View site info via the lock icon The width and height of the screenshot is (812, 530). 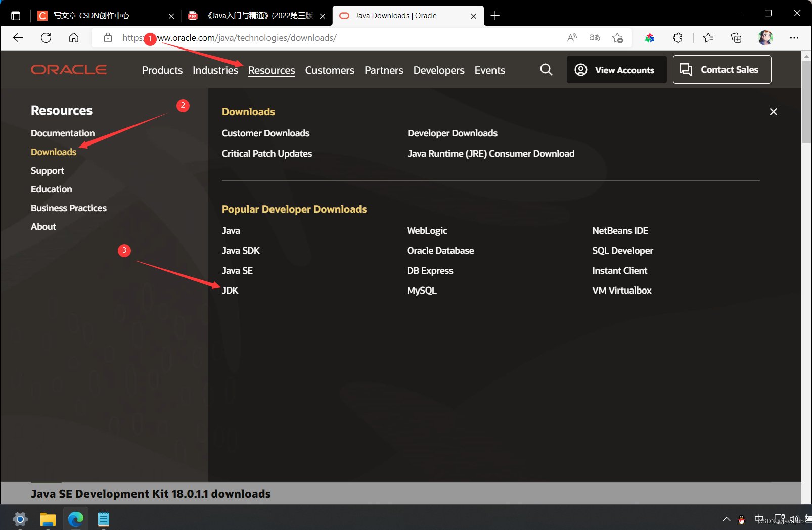tap(108, 38)
